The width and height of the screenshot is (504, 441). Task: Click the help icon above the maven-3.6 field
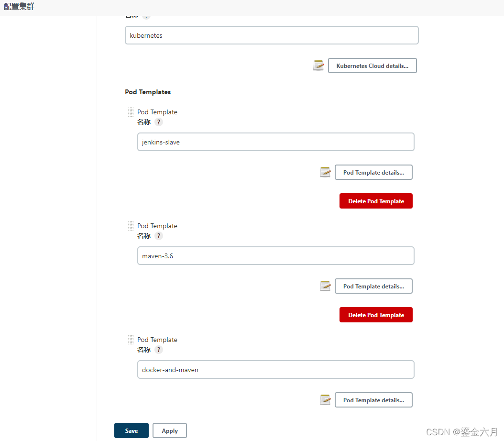point(159,236)
